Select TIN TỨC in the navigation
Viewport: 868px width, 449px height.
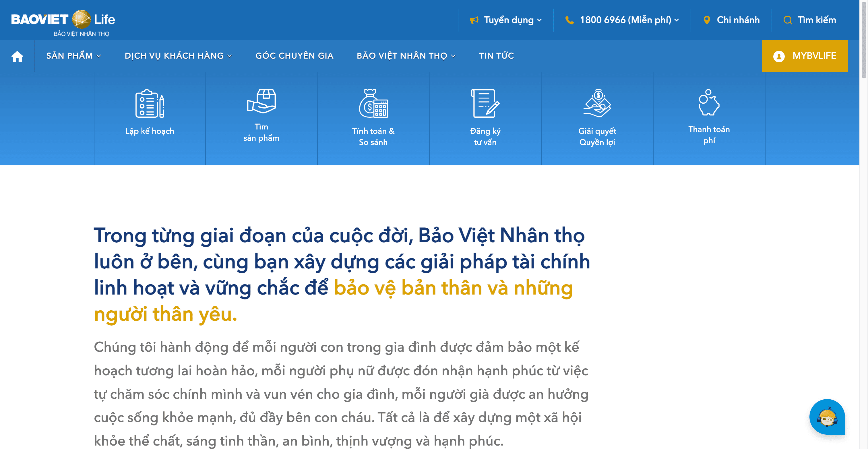tap(496, 56)
